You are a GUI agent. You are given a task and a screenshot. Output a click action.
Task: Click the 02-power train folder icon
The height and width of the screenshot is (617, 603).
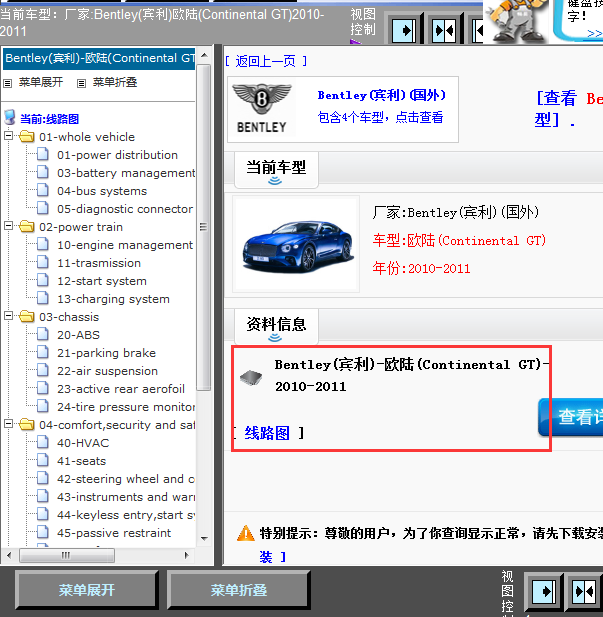(x=26, y=227)
